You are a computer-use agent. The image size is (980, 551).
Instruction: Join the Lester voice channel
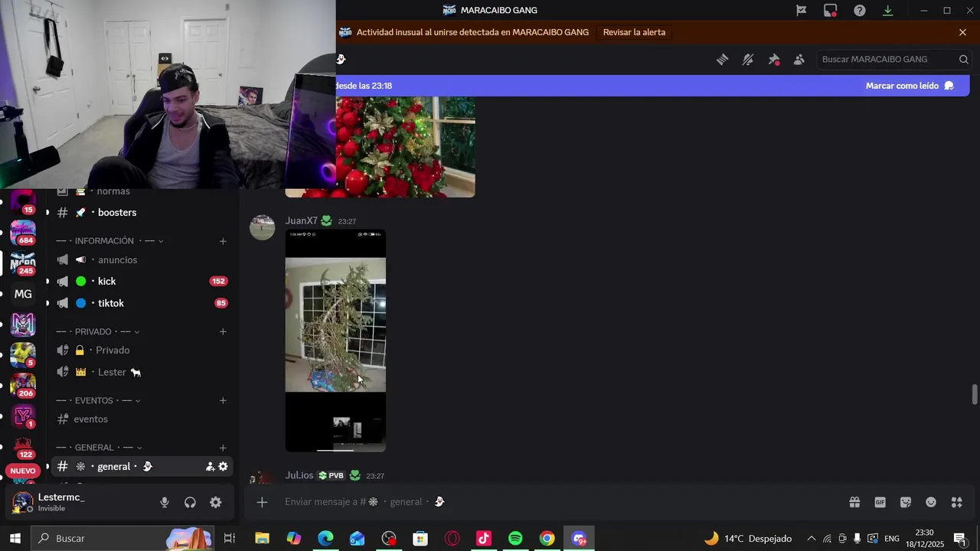click(x=142, y=373)
